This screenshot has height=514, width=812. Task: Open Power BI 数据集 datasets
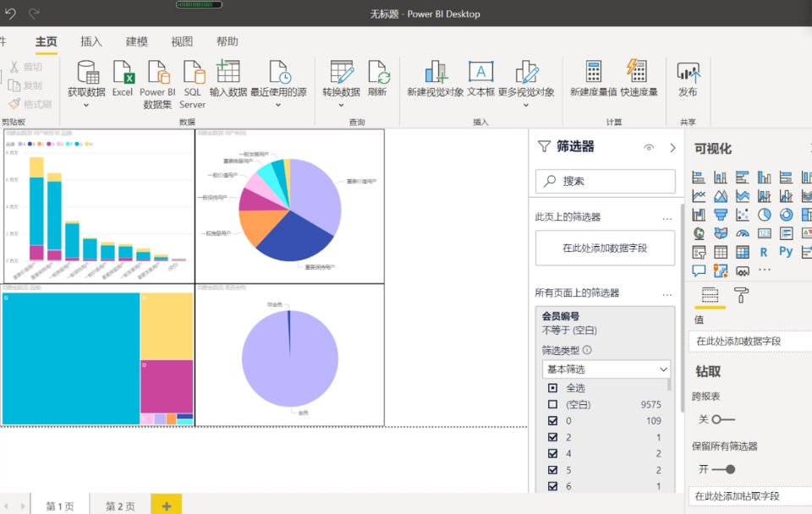(158, 72)
